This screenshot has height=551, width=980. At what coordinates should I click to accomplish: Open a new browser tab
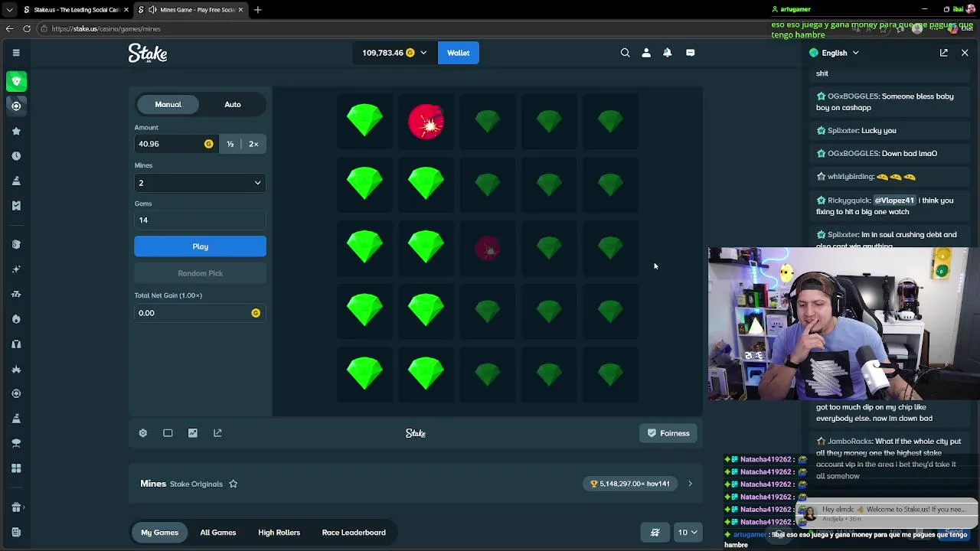[x=258, y=10]
